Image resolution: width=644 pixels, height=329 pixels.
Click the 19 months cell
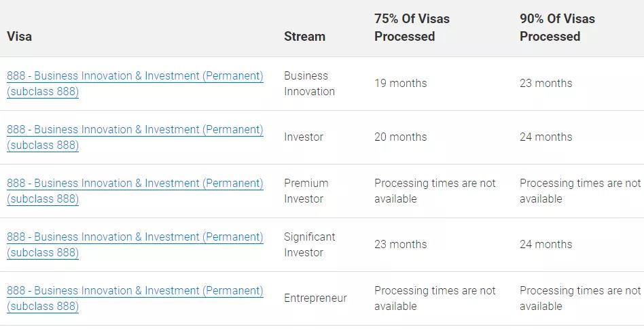pyautogui.click(x=400, y=84)
